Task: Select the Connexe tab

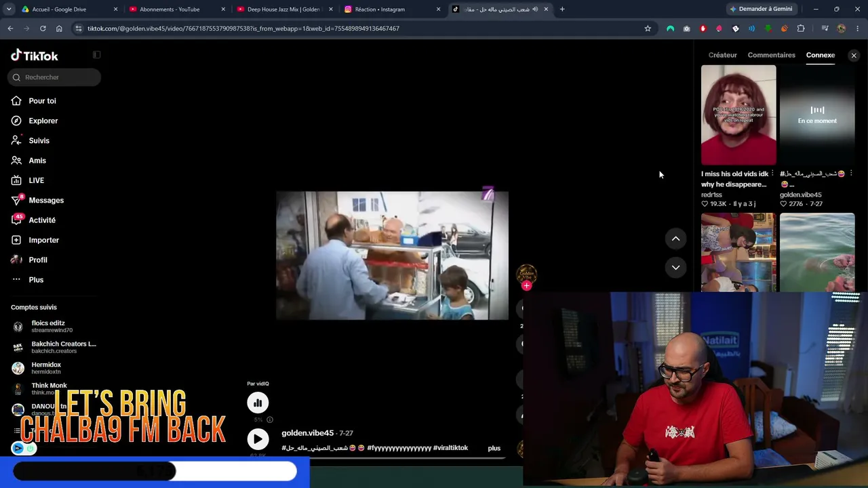Action: (821, 55)
